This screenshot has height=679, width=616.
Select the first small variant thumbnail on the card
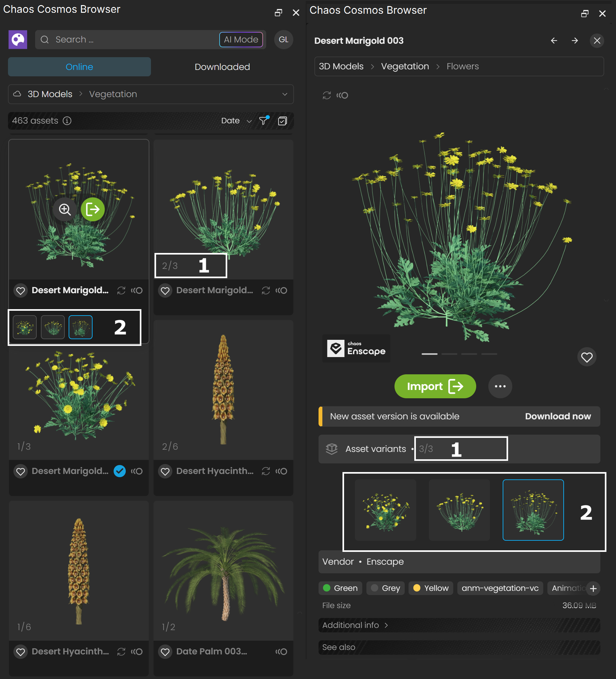25,327
